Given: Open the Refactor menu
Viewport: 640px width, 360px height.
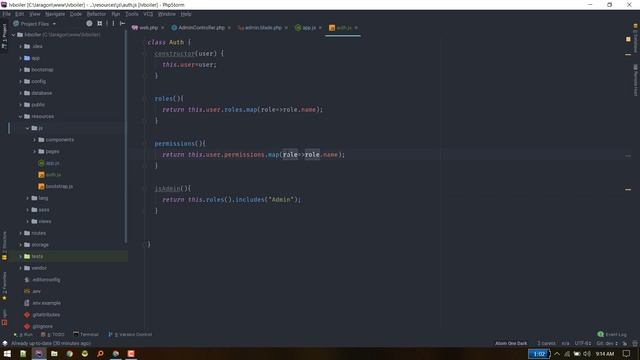Looking at the screenshot, I should coord(96,14).
